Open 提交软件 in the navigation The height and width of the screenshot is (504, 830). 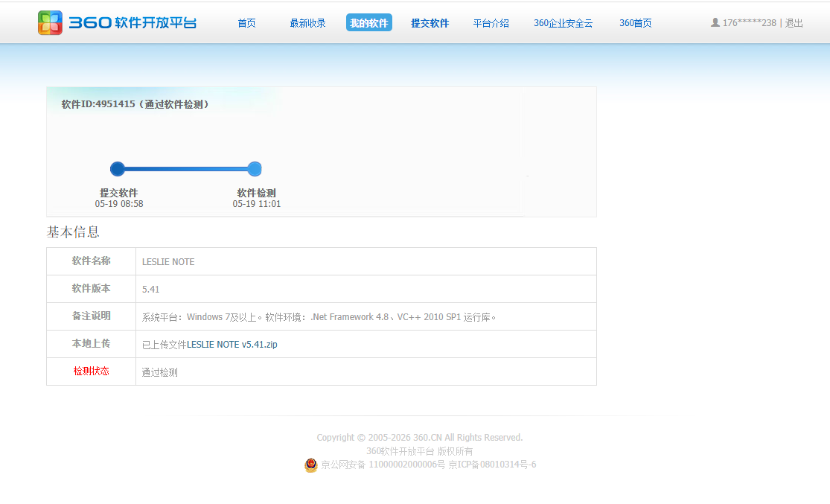(430, 23)
